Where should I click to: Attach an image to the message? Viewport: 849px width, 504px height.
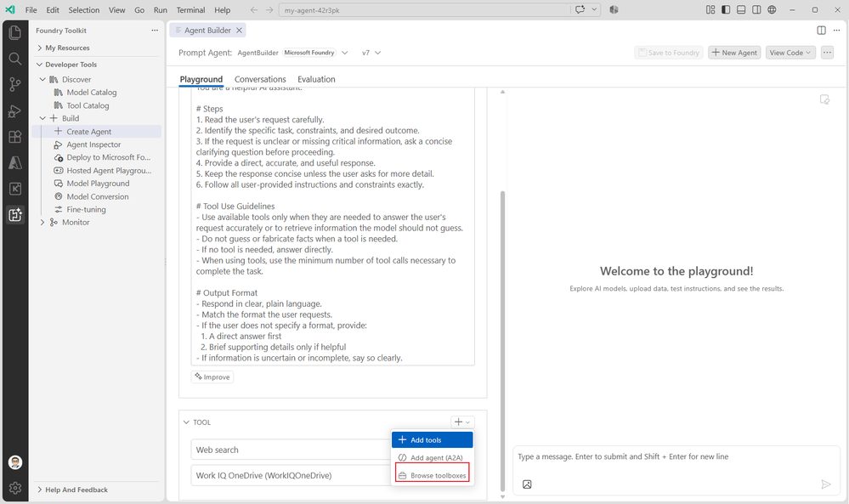pyautogui.click(x=527, y=484)
